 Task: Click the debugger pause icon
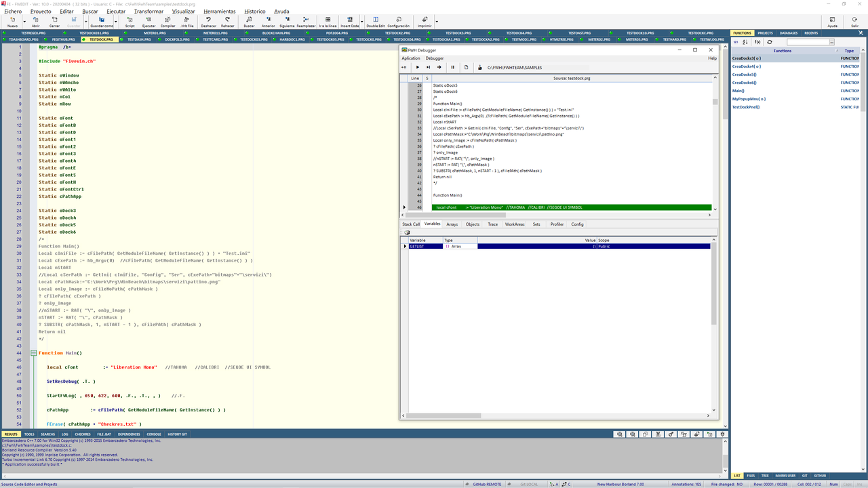point(452,67)
